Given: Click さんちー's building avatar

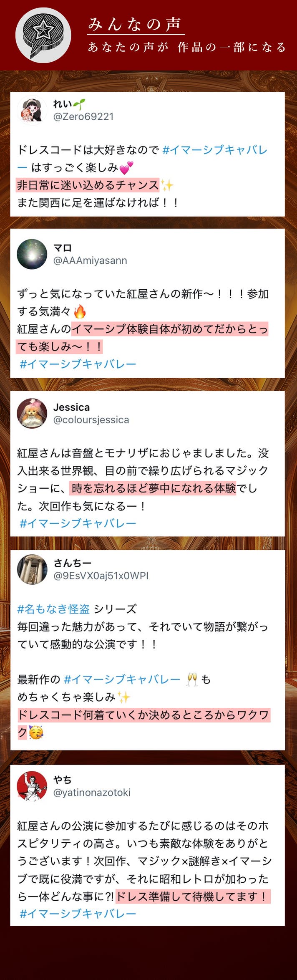Looking at the screenshot, I should (32, 569).
